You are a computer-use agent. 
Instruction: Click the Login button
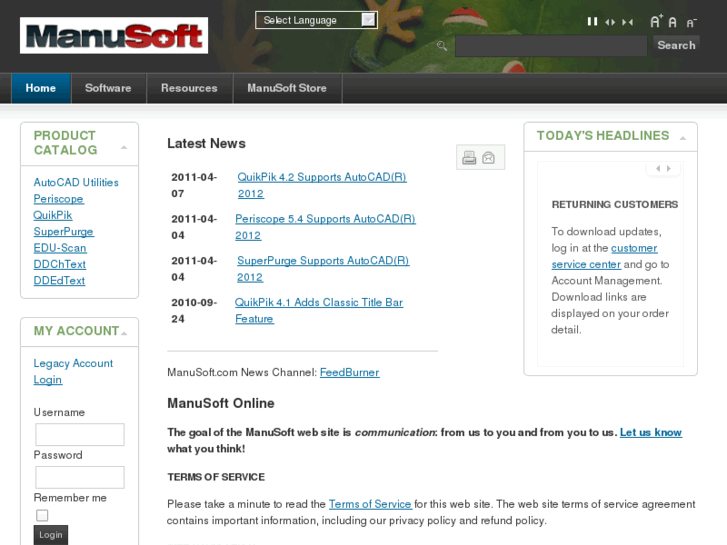[51, 535]
